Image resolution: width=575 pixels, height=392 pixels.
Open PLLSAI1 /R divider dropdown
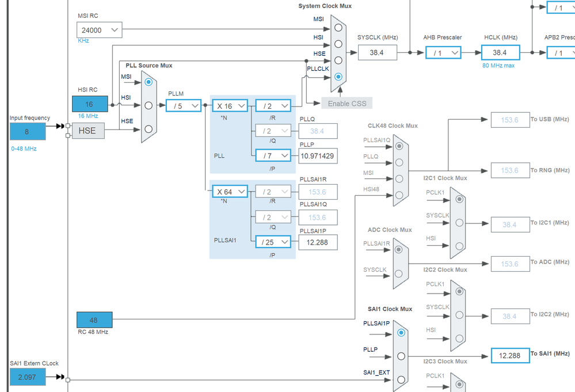click(273, 192)
